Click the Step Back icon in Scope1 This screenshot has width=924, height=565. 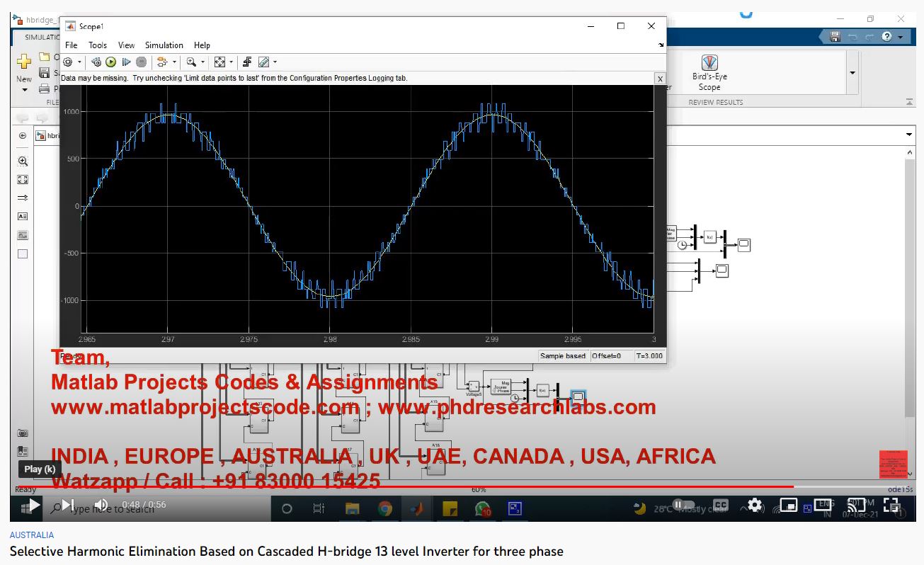96,62
